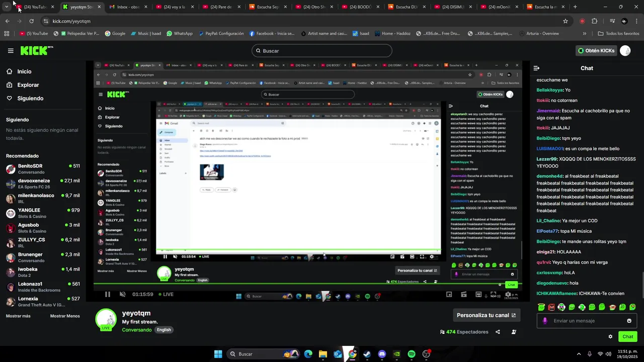Open Todos los favoritos bookmarks folder
The height and width of the screenshot is (362, 644).
[x=618, y=34]
